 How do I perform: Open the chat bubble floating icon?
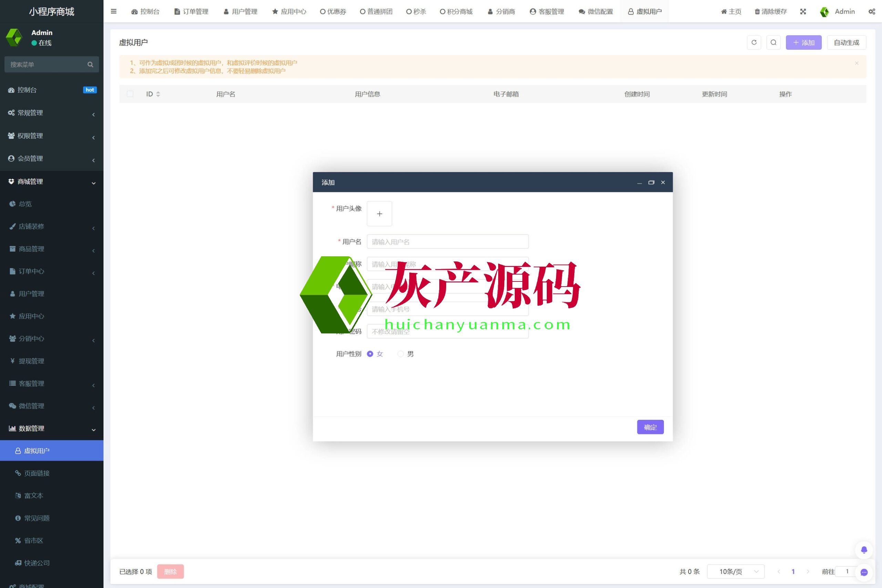(x=864, y=572)
